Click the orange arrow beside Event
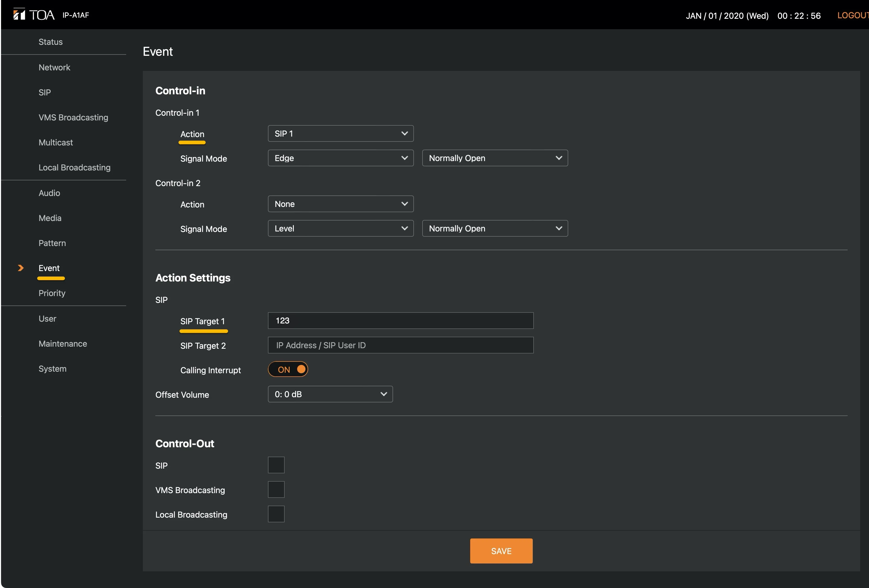This screenshot has width=869, height=588. [x=21, y=268]
